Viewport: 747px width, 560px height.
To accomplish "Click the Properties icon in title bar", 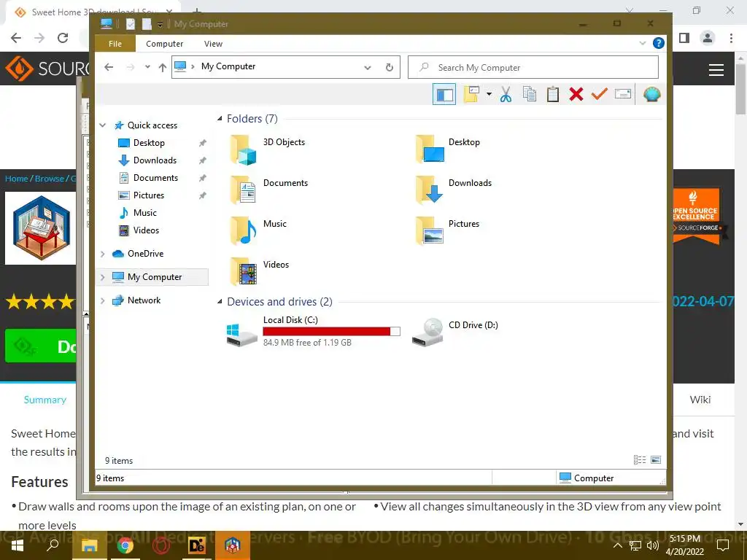I will point(131,24).
